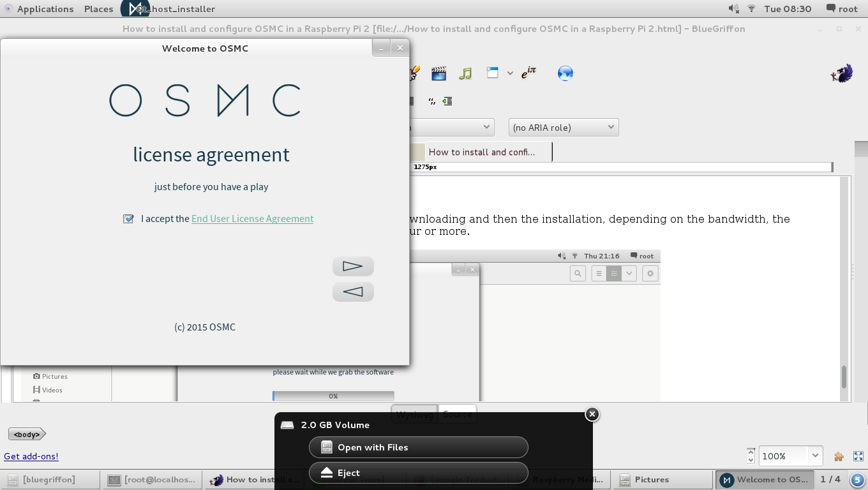Switch to Pictures taskbar window
Screen dimensions: 868x490
(663, 480)
